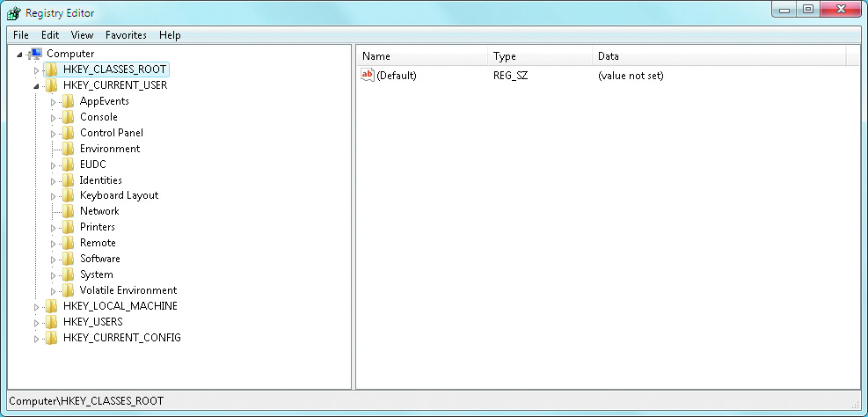Click the '(value not set)' data cell
The width and height of the screenshot is (868, 417).
click(631, 76)
